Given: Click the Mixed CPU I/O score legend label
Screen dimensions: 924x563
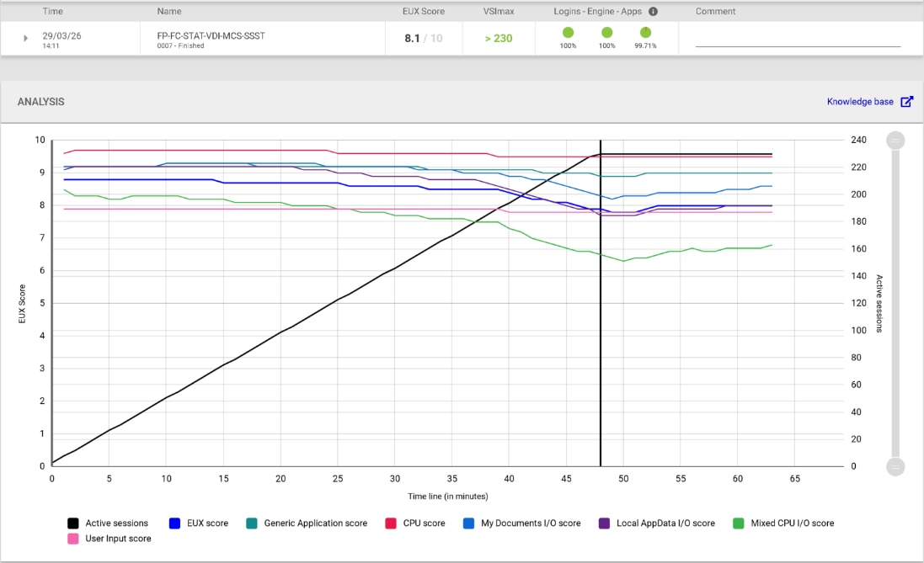Looking at the screenshot, I should click(x=792, y=523).
